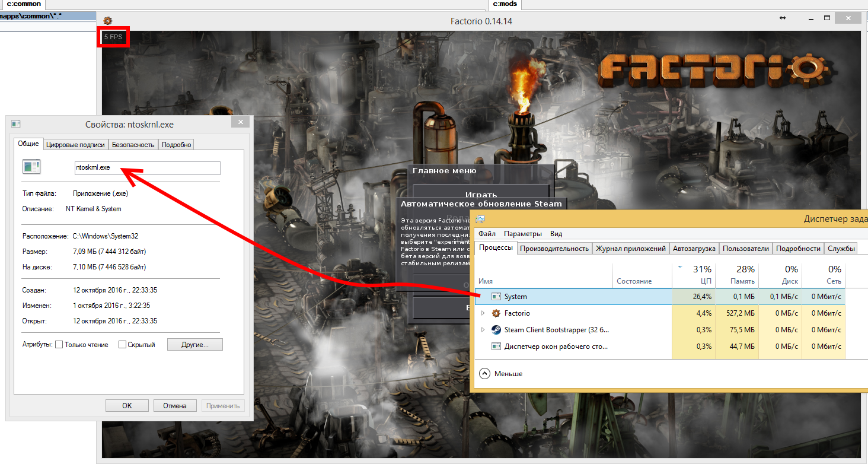868x464 pixels.
Task: Click the sort arrow above the ЦП column
Action: click(x=679, y=266)
